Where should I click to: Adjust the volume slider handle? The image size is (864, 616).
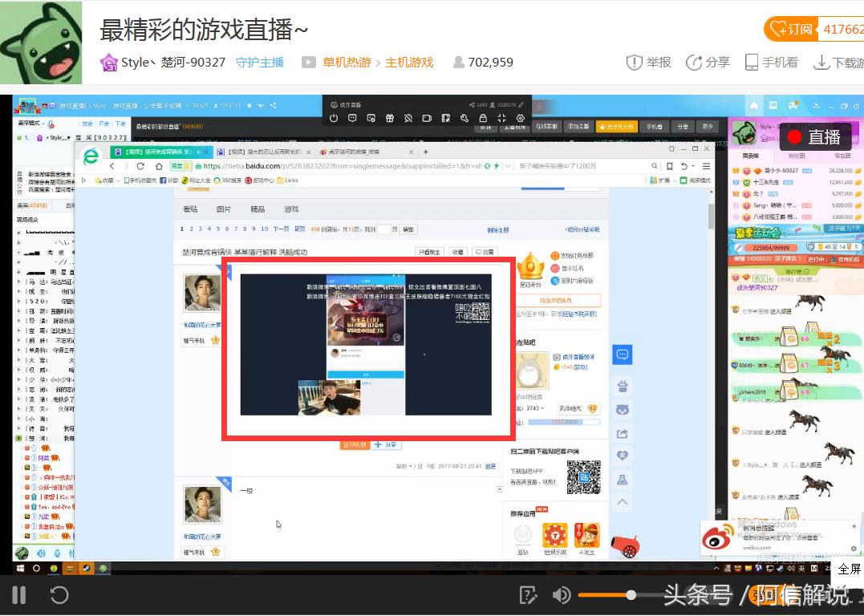coord(633,595)
